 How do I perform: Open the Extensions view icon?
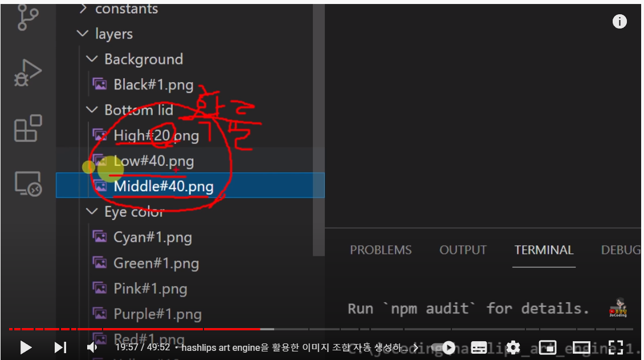[28, 128]
